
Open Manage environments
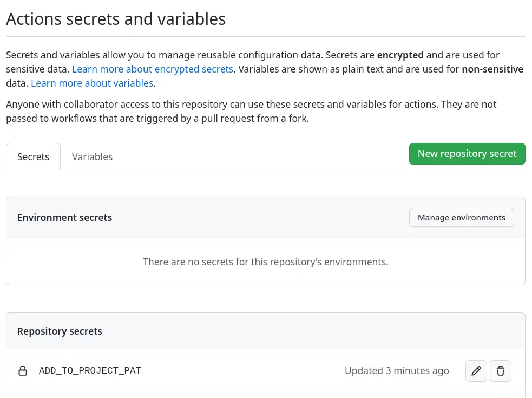[x=461, y=217]
